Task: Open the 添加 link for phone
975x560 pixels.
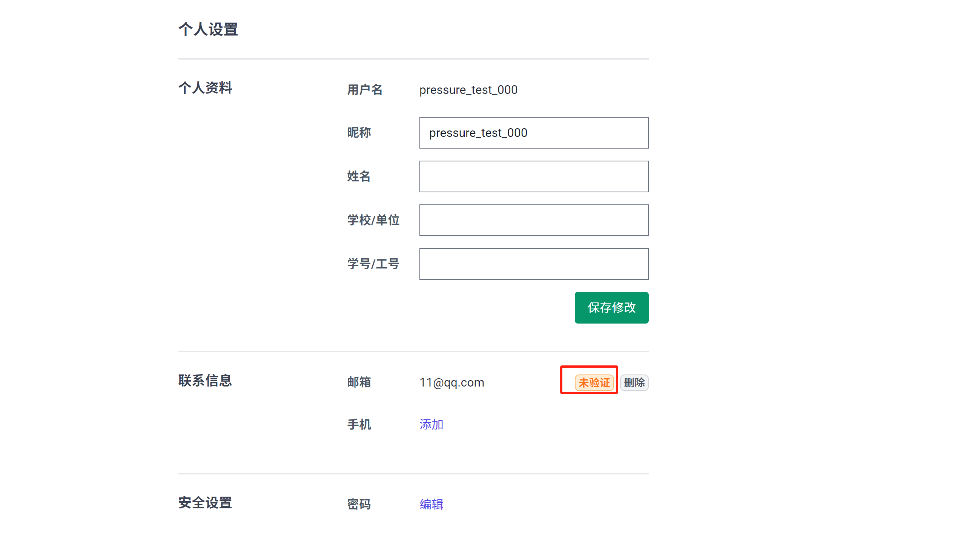Action: click(431, 424)
